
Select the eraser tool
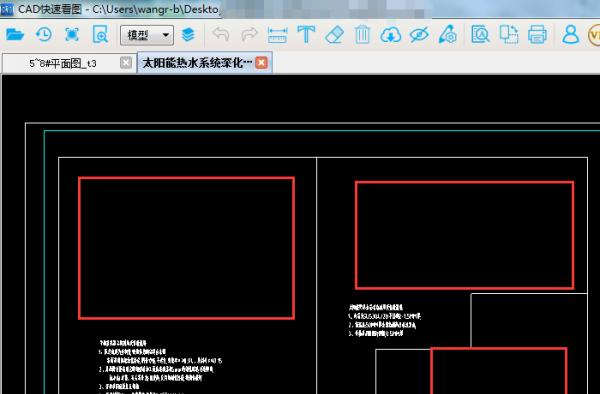[x=334, y=35]
